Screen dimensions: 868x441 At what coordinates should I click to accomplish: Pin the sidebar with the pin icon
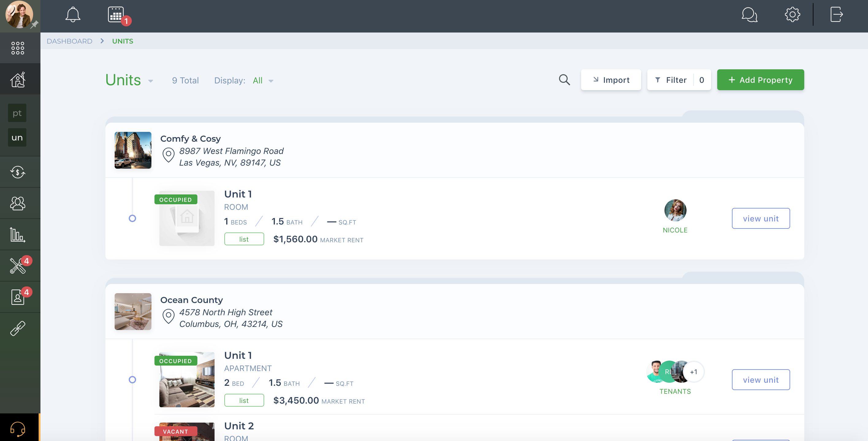[x=34, y=25]
